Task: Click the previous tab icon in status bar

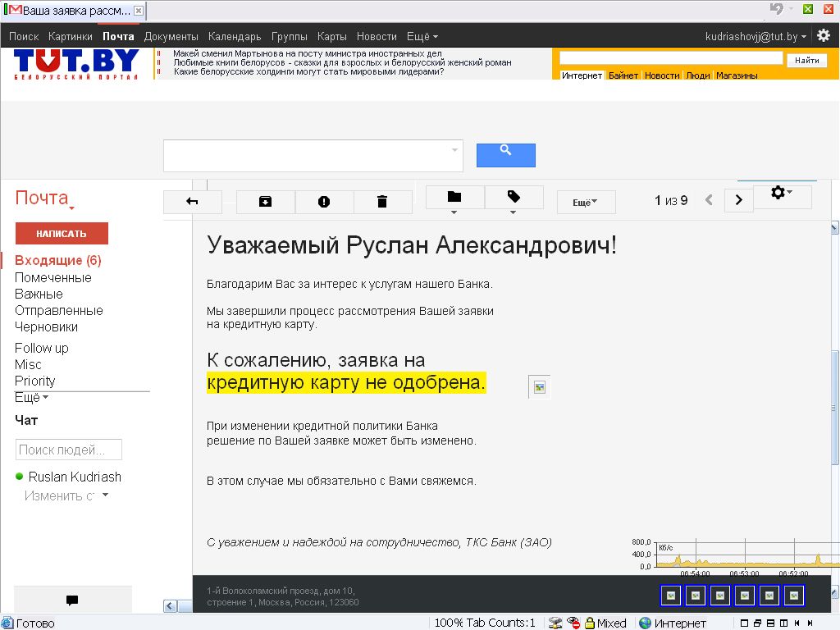Action: coord(797,623)
